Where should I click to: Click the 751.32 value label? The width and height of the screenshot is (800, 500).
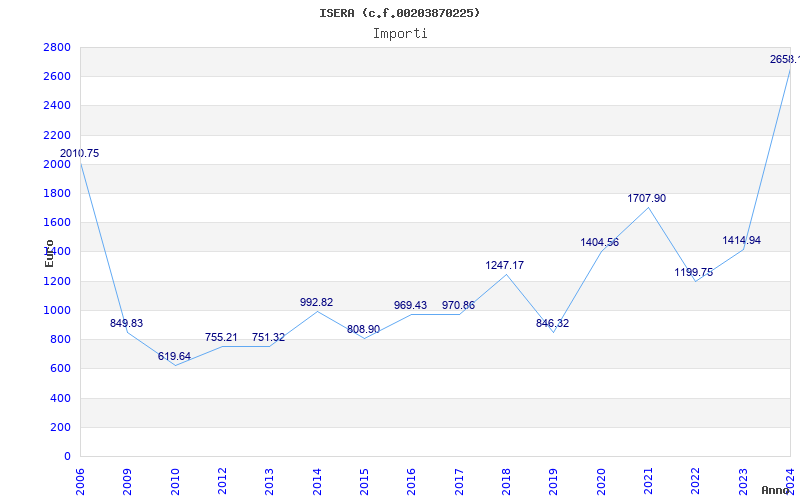coord(268,337)
